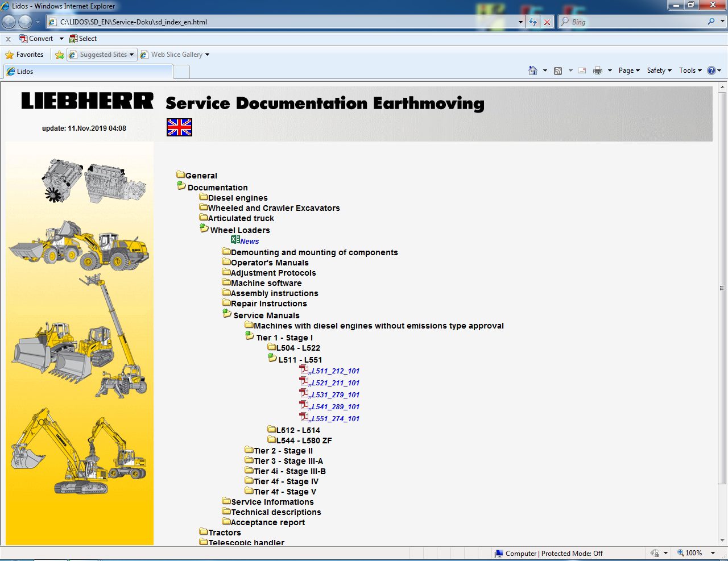
Task: Open the Favorites button
Action: coord(24,55)
